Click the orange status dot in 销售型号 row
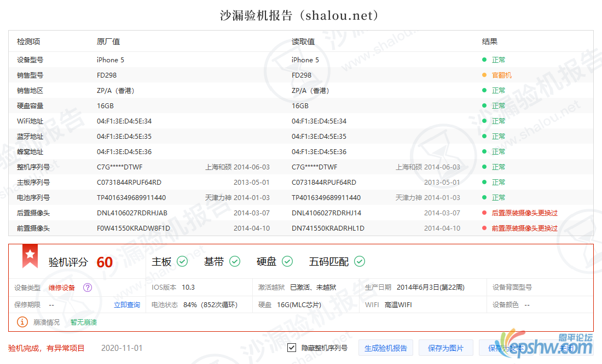602x364 pixels. click(484, 75)
